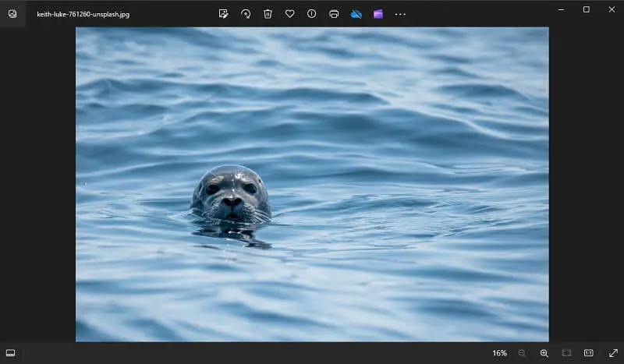Show file info for the photo
Image resolution: width=624 pixels, height=364 pixels.
(x=312, y=14)
